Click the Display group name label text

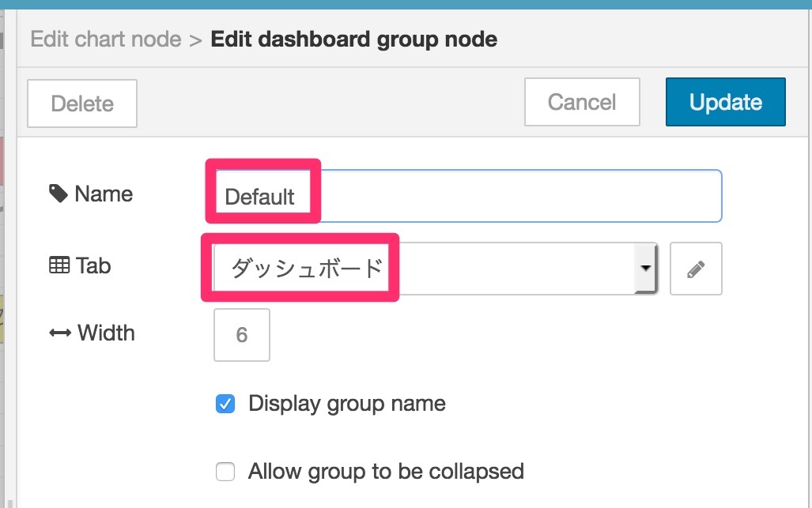347,404
